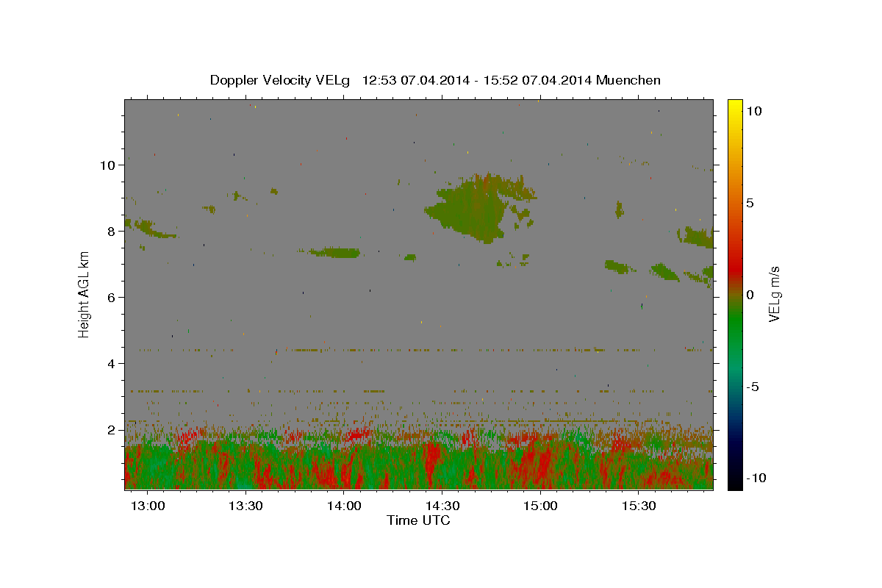Image resolution: width=882 pixels, height=588 pixels.
Task: Click the 'Muenchen' location text in the title
Action: pos(628,80)
